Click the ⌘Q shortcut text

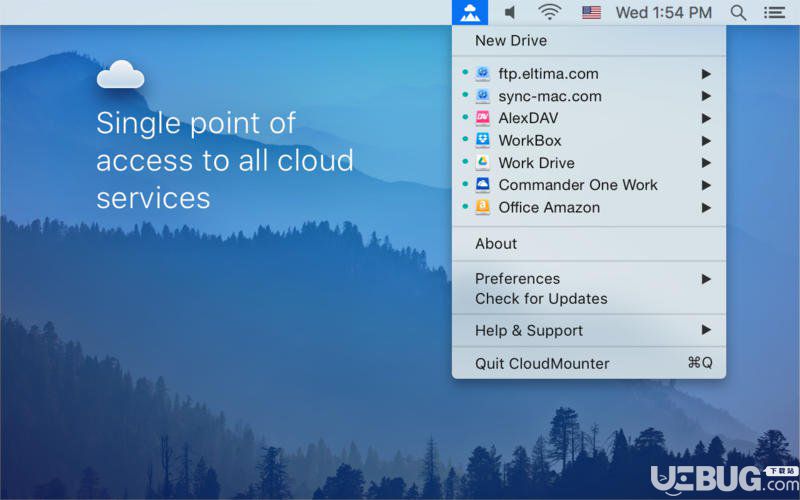pos(700,363)
